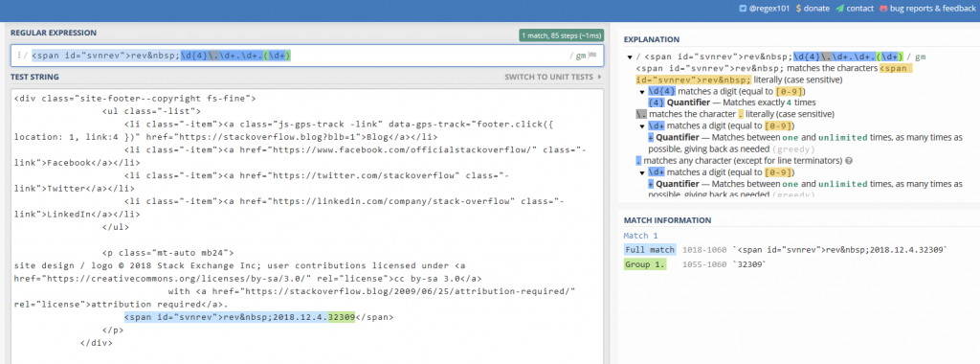
Task: Click the dollar sign donate icon
Action: (799, 9)
